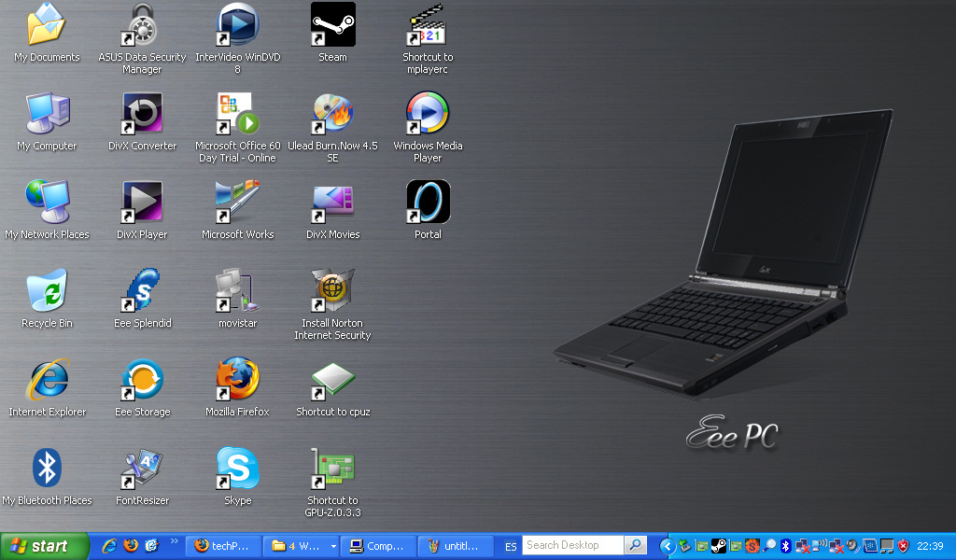Select the ASUS Data Security Manager icon
Viewport: 956px width, 560px height.
[x=142, y=25]
